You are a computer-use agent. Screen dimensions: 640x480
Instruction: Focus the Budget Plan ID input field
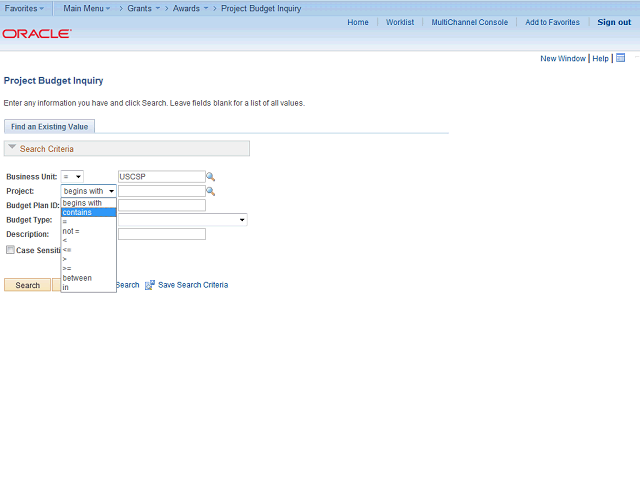[162, 205]
